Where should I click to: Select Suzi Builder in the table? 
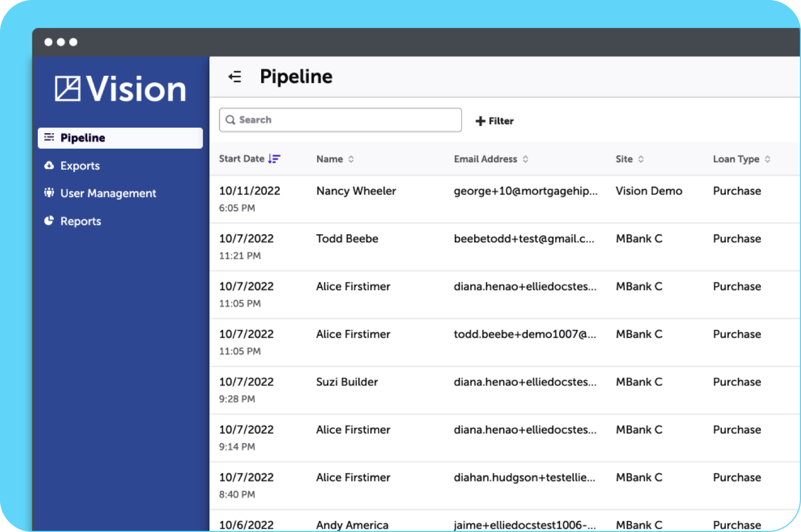point(347,382)
